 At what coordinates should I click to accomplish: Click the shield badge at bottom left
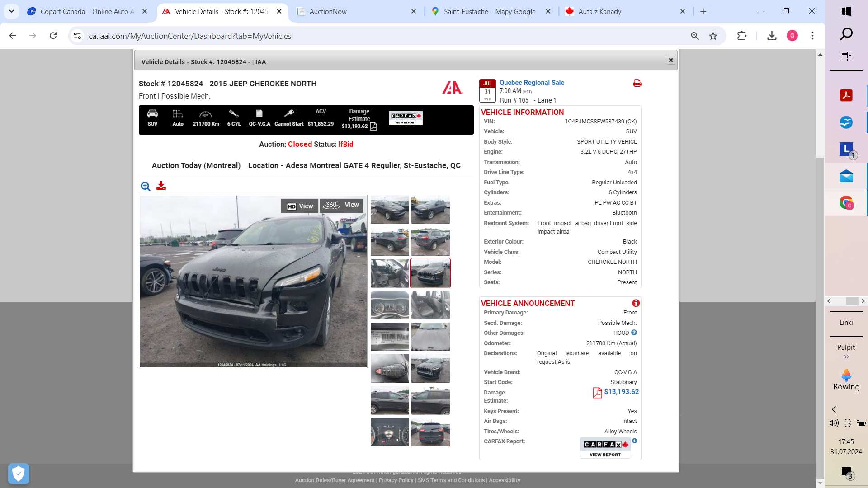click(x=19, y=474)
